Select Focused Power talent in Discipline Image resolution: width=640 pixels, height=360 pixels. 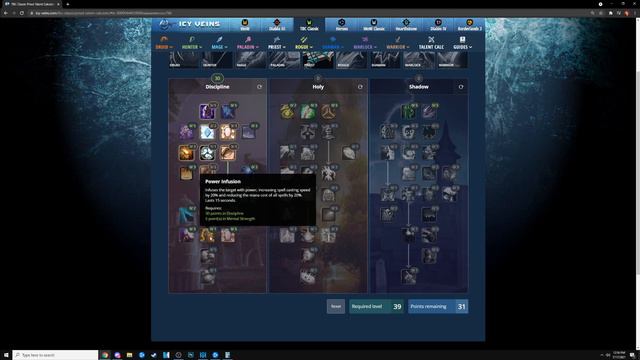pos(187,215)
